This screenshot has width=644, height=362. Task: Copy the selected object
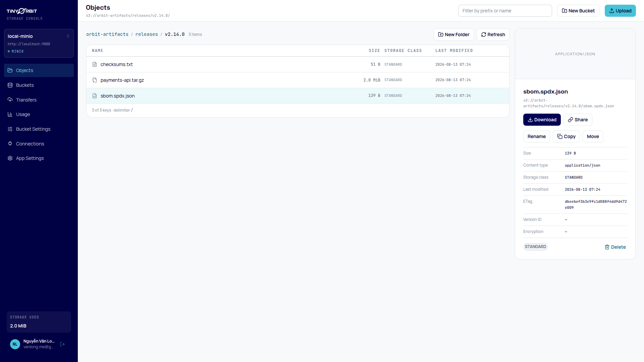pos(566,136)
